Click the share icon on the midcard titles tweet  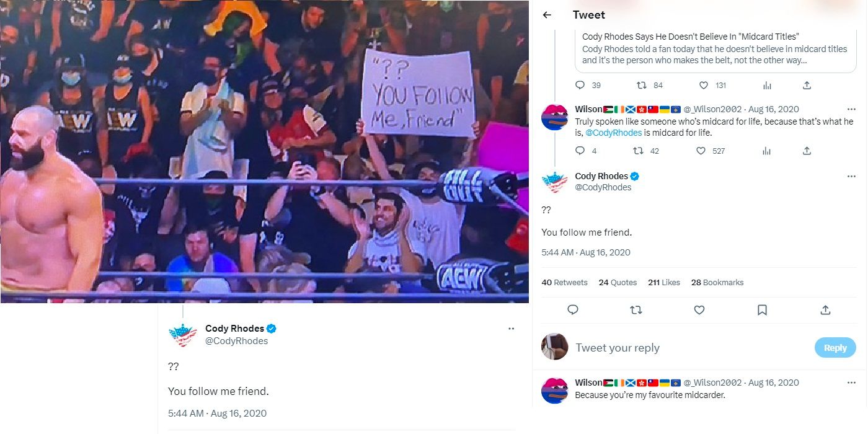[807, 85]
